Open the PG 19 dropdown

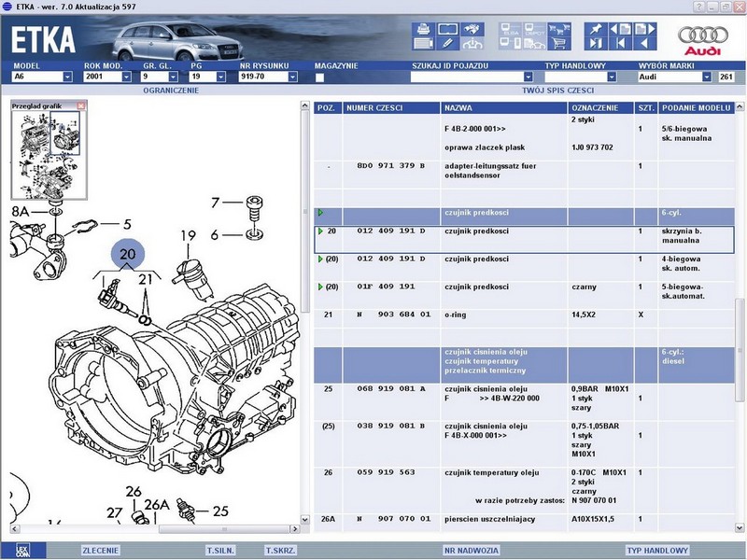pyautogui.click(x=221, y=77)
